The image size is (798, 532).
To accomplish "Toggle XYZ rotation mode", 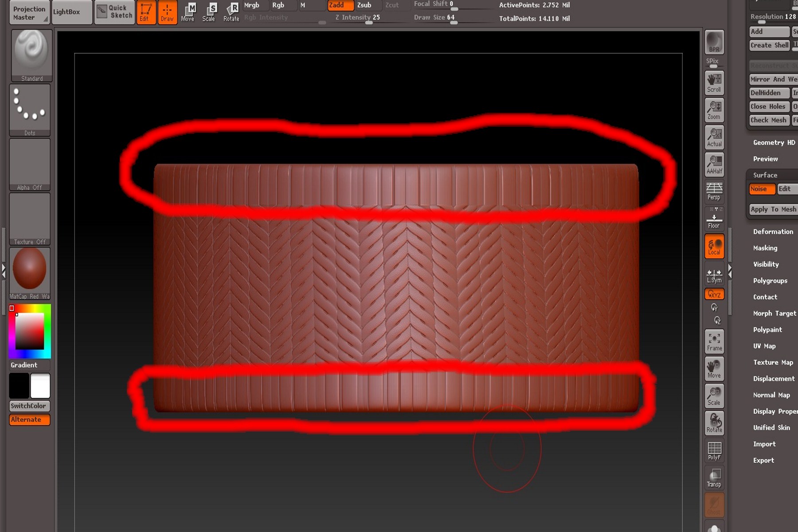I will click(714, 294).
